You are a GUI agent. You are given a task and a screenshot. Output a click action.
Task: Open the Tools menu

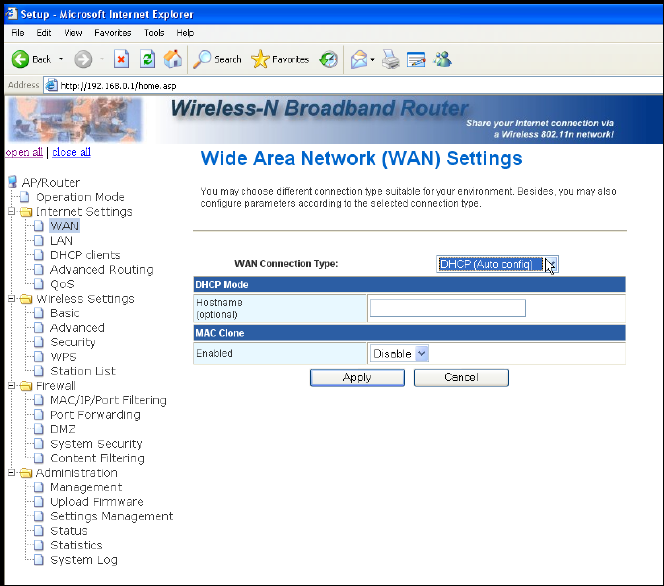point(154,33)
